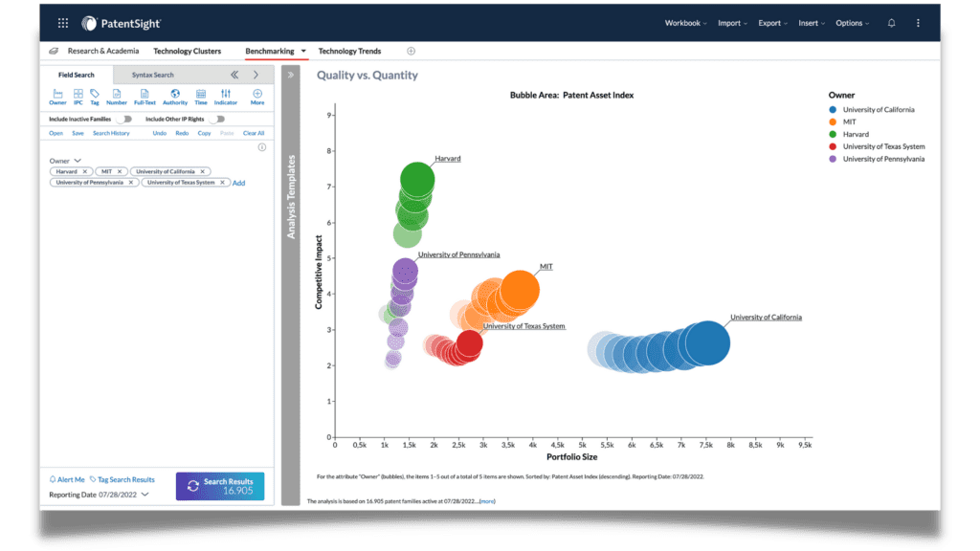Viewport: 980px width, 551px height.
Task: Select the Owner search field icon
Action: (57, 97)
